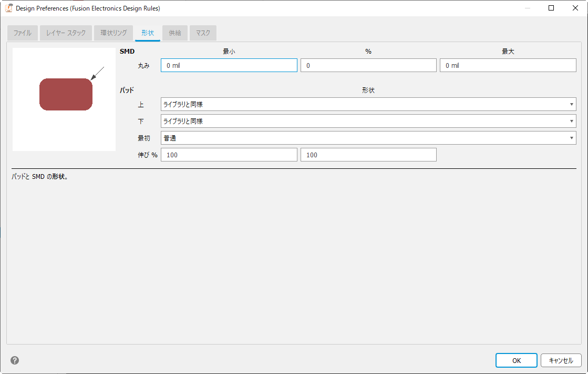
Task: Click the 伸び % row label
Action: point(148,155)
